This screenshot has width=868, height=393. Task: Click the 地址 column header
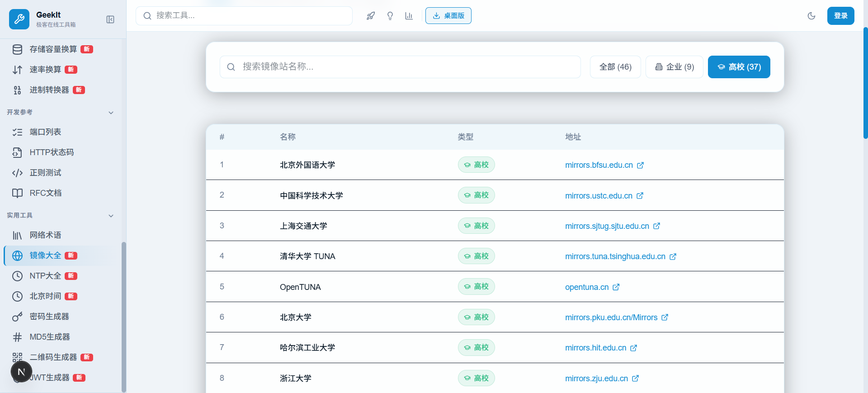click(x=573, y=137)
